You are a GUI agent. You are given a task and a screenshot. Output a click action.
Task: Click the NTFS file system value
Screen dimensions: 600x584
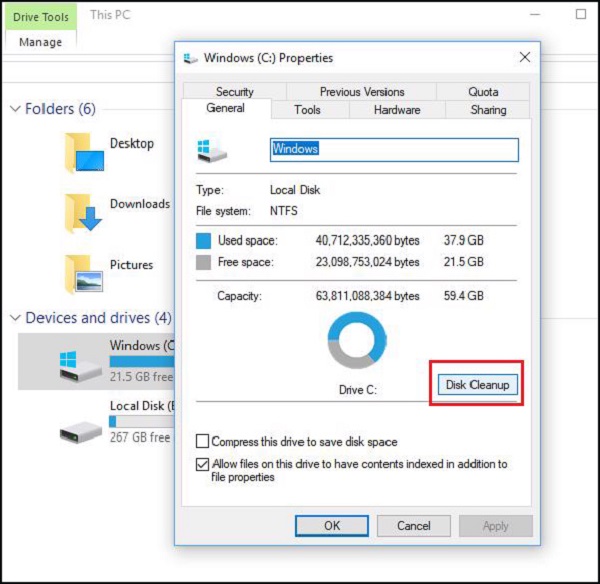click(x=284, y=211)
